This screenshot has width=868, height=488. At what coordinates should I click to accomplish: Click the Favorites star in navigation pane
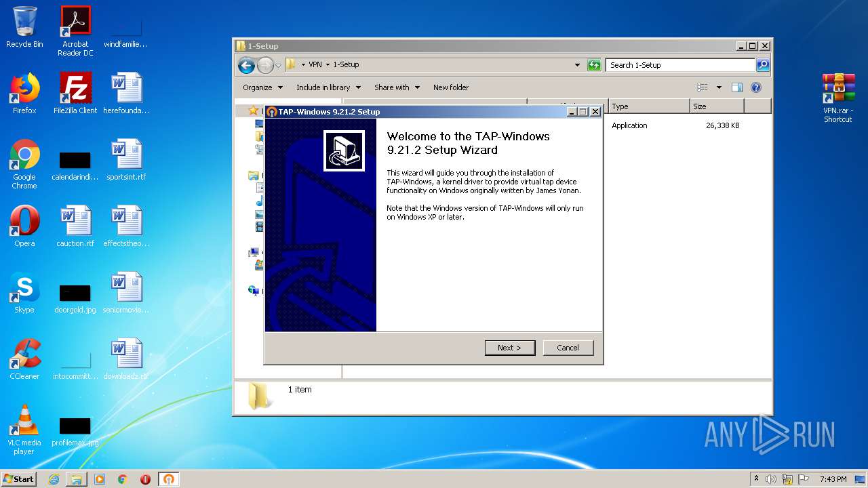click(x=253, y=110)
